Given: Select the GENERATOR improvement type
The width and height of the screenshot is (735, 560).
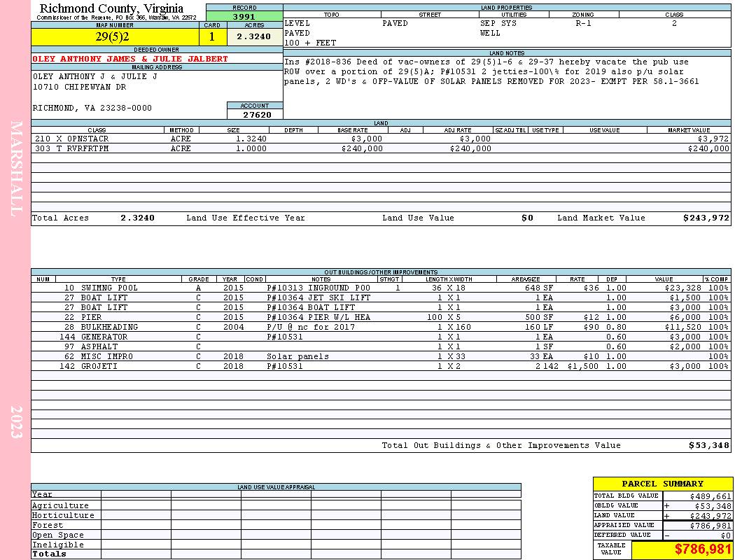Looking at the screenshot, I should tap(104, 337).
